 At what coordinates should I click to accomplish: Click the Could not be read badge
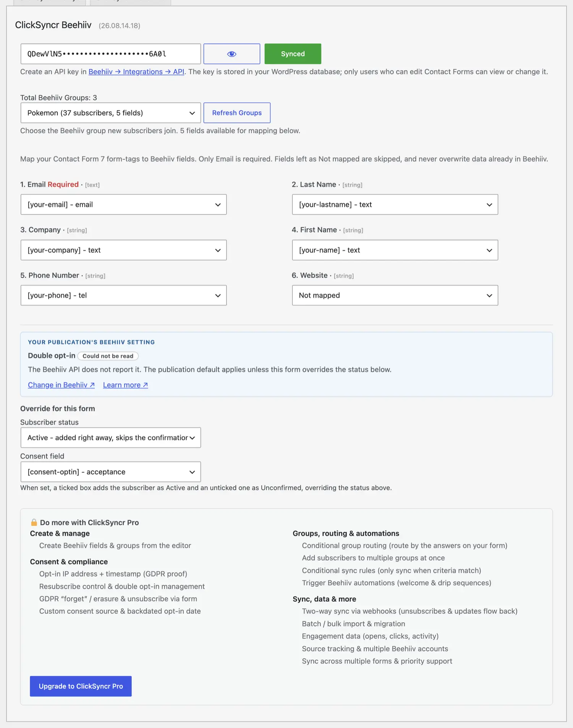(x=108, y=356)
